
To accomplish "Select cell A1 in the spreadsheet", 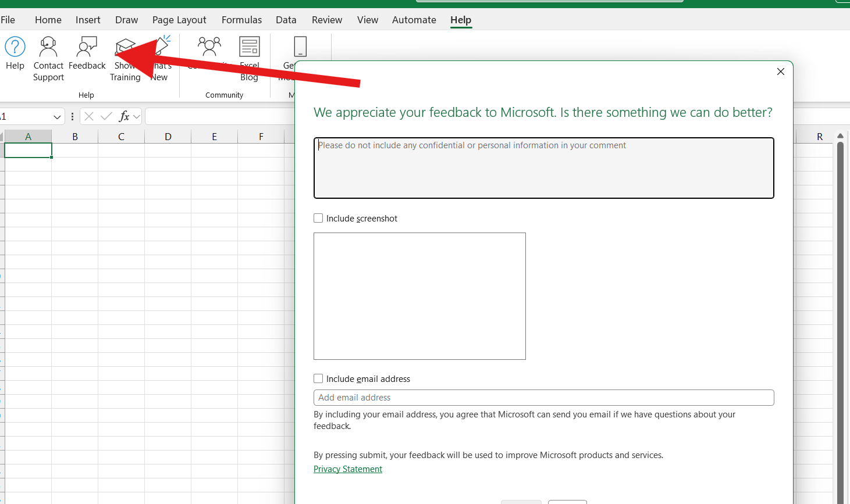I will point(29,151).
